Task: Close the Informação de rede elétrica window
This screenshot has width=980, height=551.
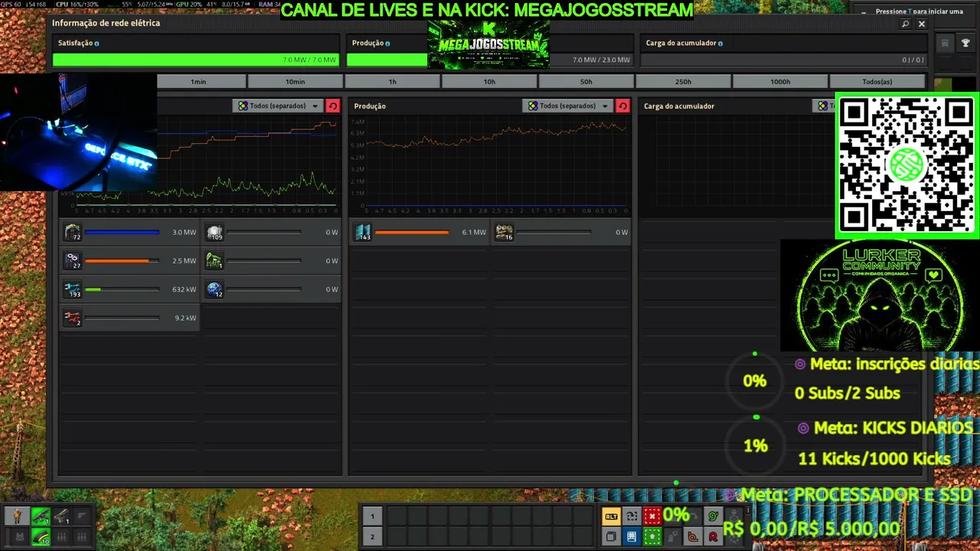Action: 922,24
